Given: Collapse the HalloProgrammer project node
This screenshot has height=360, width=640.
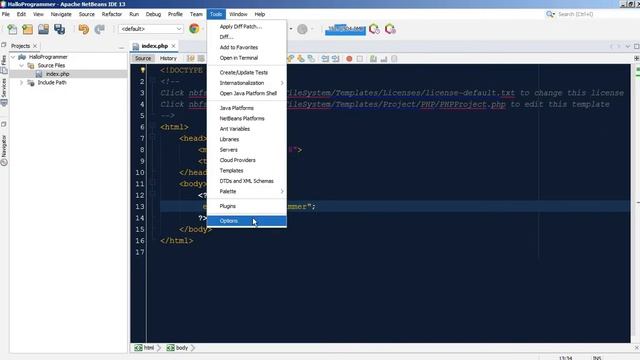Looking at the screenshot, I should [13, 57].
